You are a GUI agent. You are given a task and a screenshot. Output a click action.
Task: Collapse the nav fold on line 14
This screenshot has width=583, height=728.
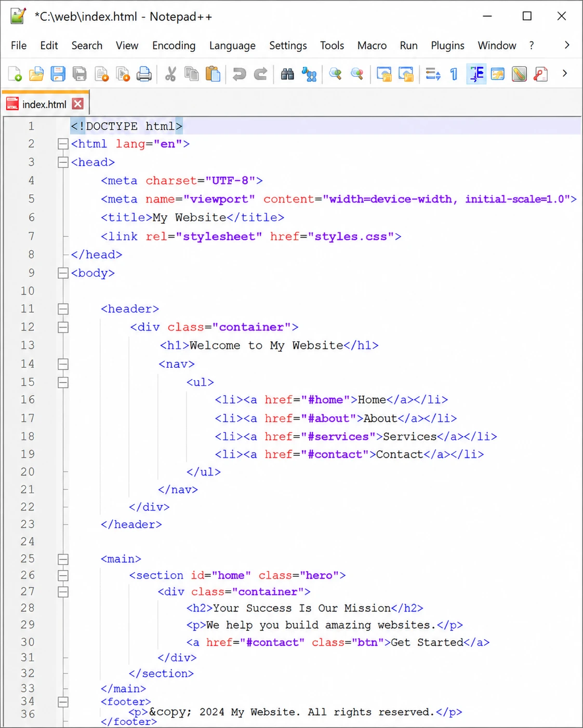(63, 364)
